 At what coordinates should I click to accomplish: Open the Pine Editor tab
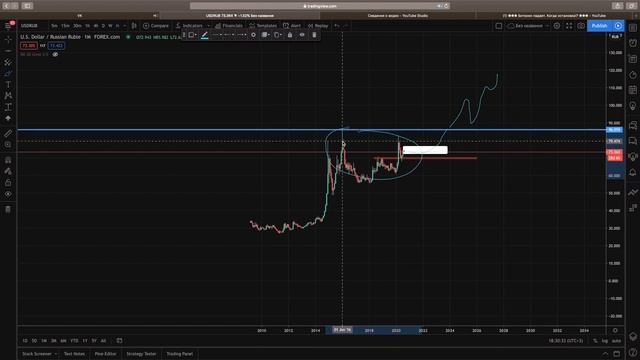(105, 354)
